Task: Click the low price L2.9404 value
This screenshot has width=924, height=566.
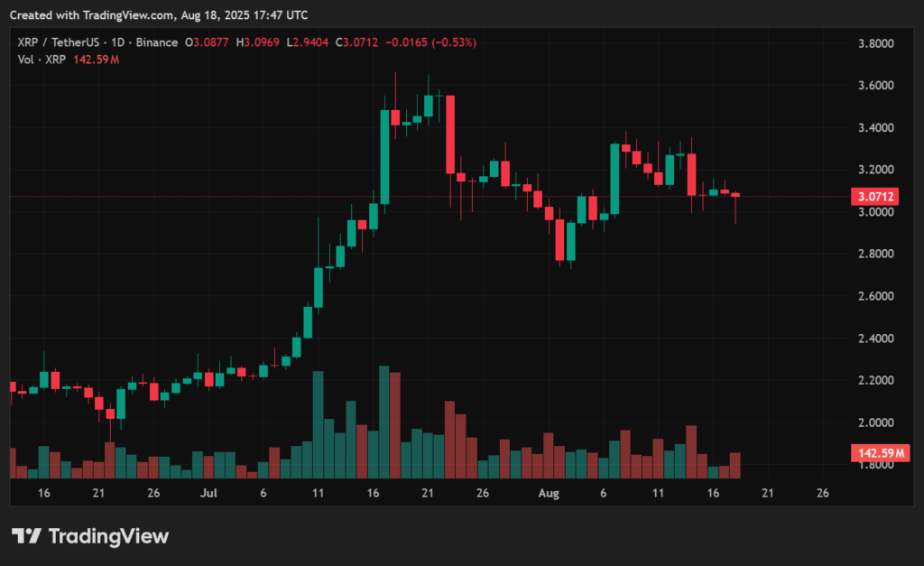Action: [x=307, y=42]
